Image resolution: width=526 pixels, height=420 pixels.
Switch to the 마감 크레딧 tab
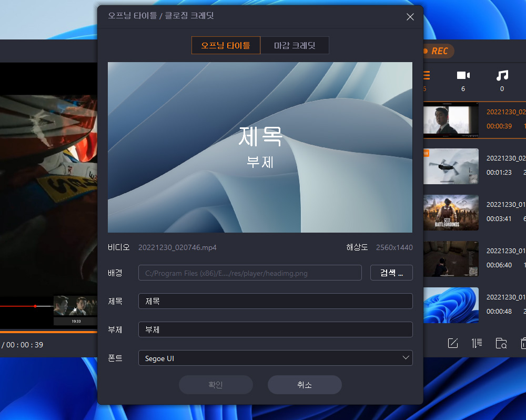295,45
